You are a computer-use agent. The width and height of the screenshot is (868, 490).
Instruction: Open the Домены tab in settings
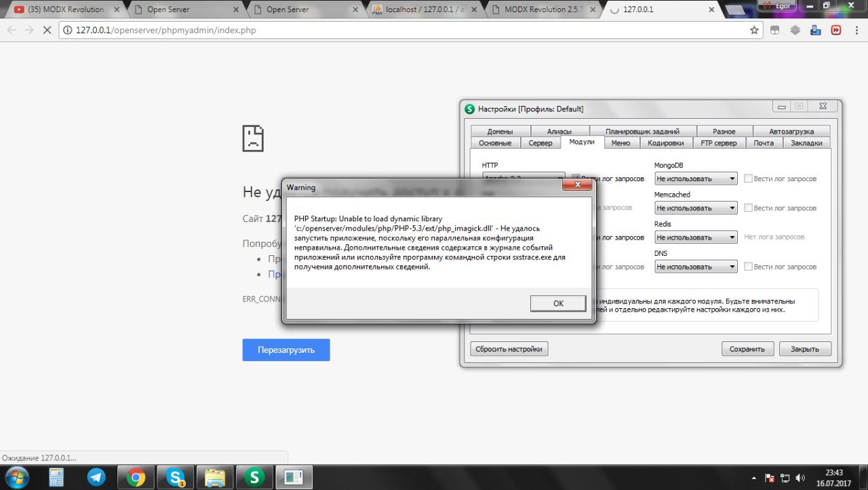500,131
